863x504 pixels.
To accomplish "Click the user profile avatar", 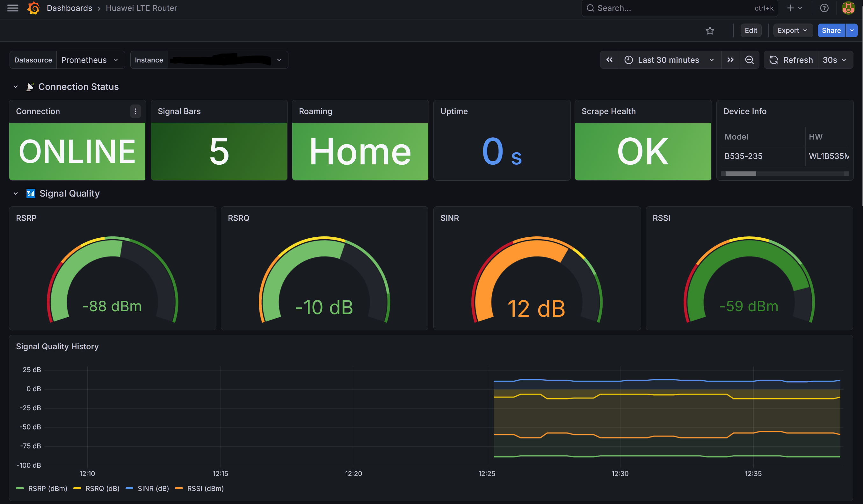I will [x=848, y=8].
